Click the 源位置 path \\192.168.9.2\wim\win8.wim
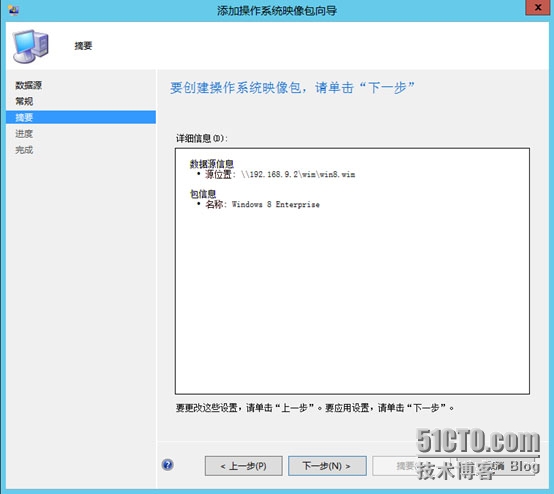 pyautogui.click(x=298, y=174)
